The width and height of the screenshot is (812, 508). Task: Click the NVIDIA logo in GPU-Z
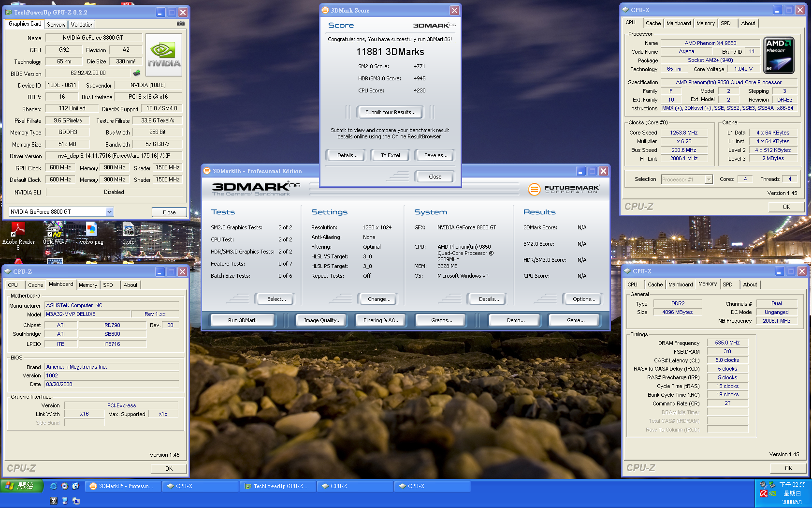pyautogui.click(x=164, y=55)
